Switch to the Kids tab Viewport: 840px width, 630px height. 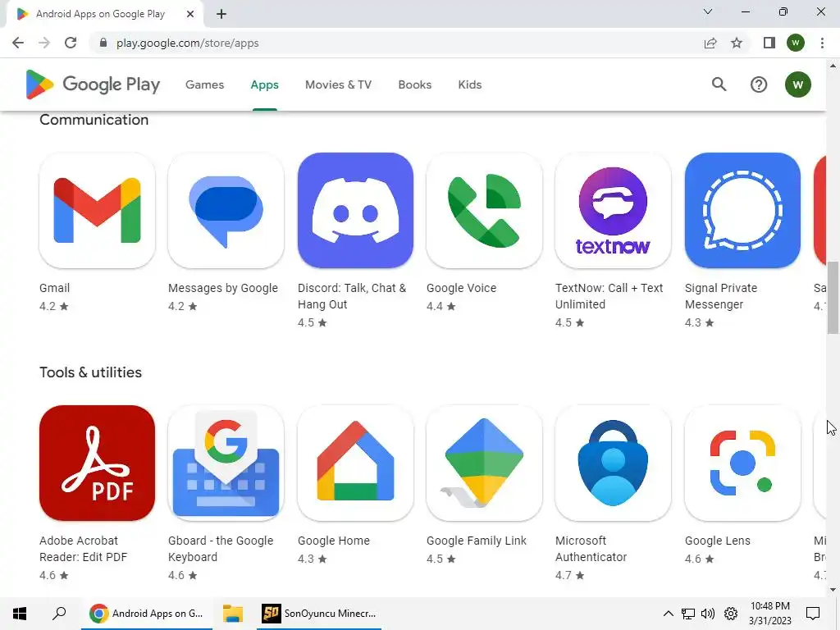[x=470, y=84]
